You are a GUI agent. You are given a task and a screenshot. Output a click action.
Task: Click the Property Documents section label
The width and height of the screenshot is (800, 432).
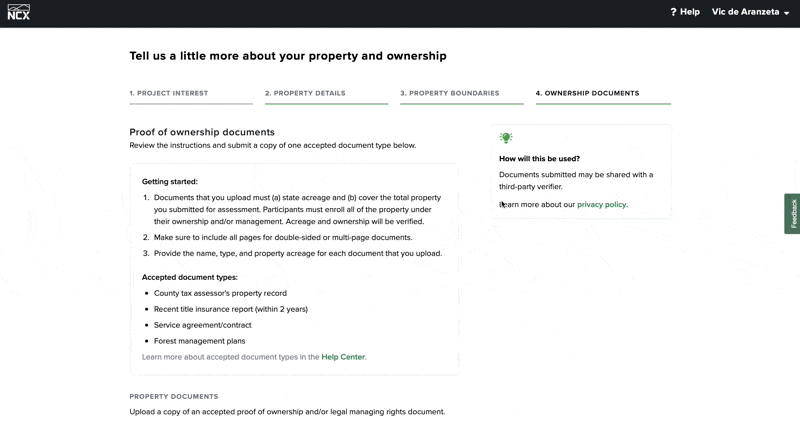point(173,396)
